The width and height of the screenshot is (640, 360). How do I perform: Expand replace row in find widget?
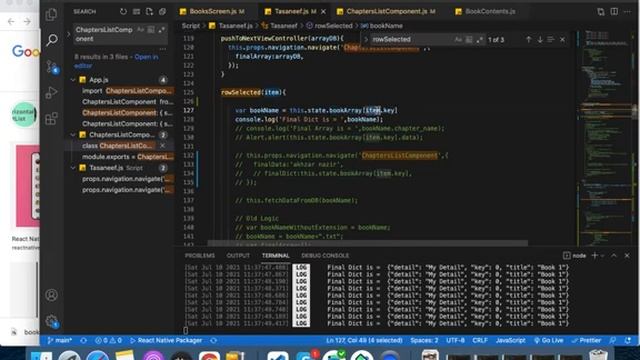click(x=366, y=40)
